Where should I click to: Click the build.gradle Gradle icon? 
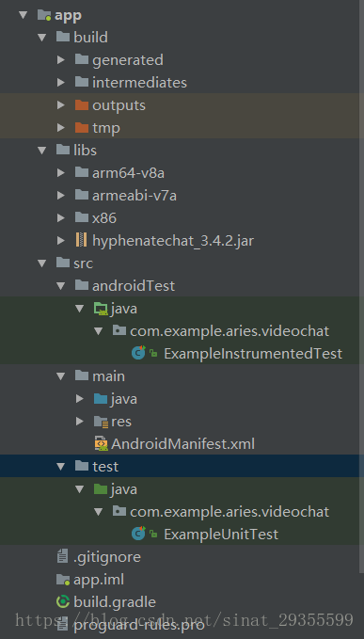tap(63, 601)
